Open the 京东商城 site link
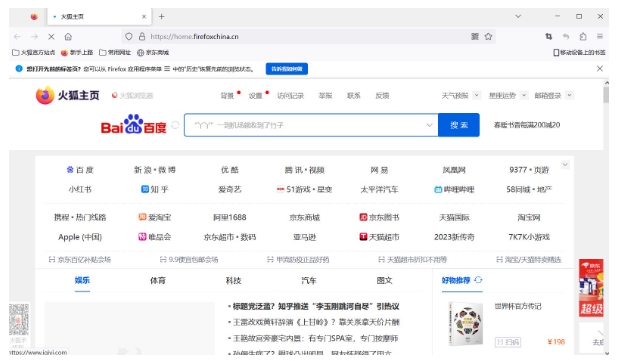Screen dimensions: 619x361 304,217
